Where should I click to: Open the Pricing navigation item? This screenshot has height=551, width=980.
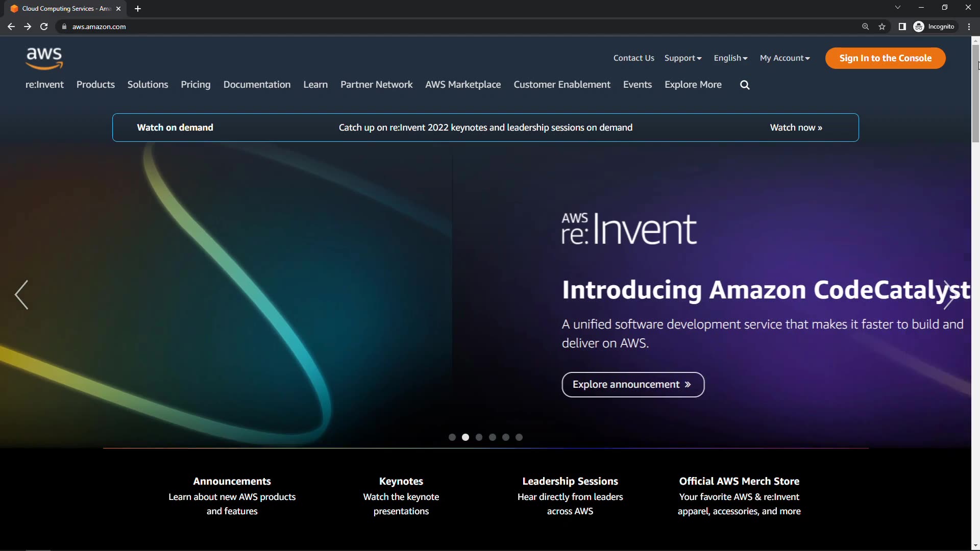pyautogui.click(x=195, y=85)
